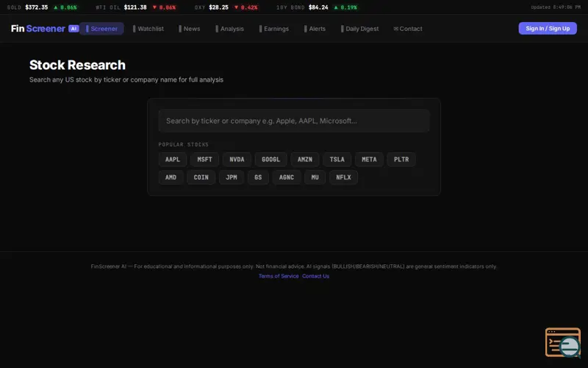This screenshot has width=588, height=368.
Task: Open the Contact nav link
Action: point(408,29)
